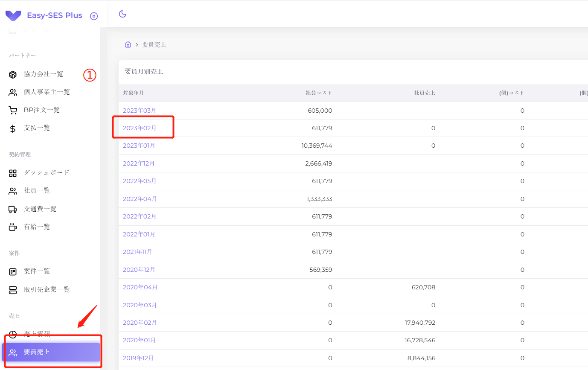This screenshot has height=370, width=588.
Task: Select 取引先企業一覧 menu item
Action: point(47,290)
